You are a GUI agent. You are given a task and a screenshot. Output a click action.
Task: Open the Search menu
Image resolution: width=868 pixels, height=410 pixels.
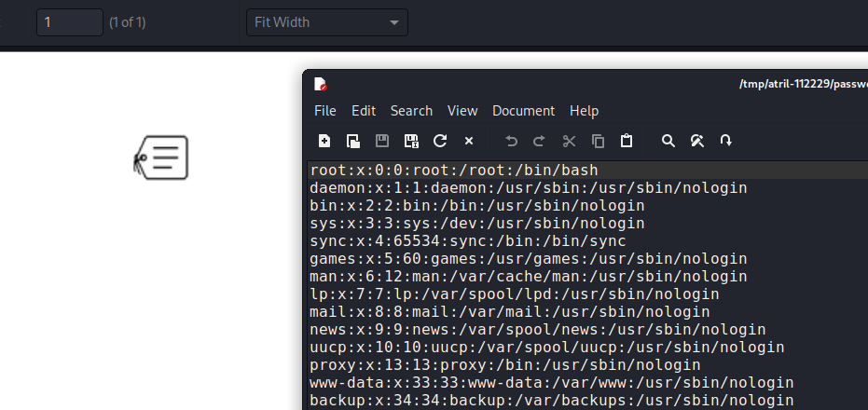[411, 111]
